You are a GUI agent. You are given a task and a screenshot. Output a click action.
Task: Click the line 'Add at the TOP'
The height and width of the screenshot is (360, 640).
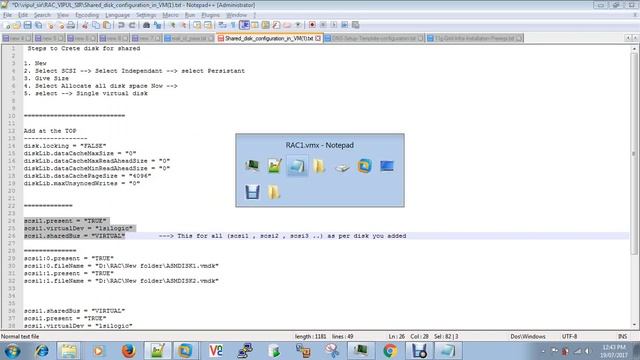[x=50, y=131]
